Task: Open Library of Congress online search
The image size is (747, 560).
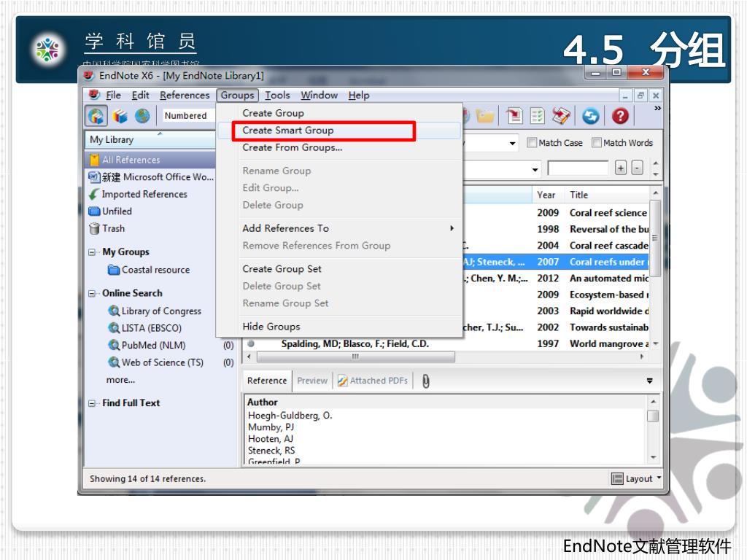Action: 155,311
